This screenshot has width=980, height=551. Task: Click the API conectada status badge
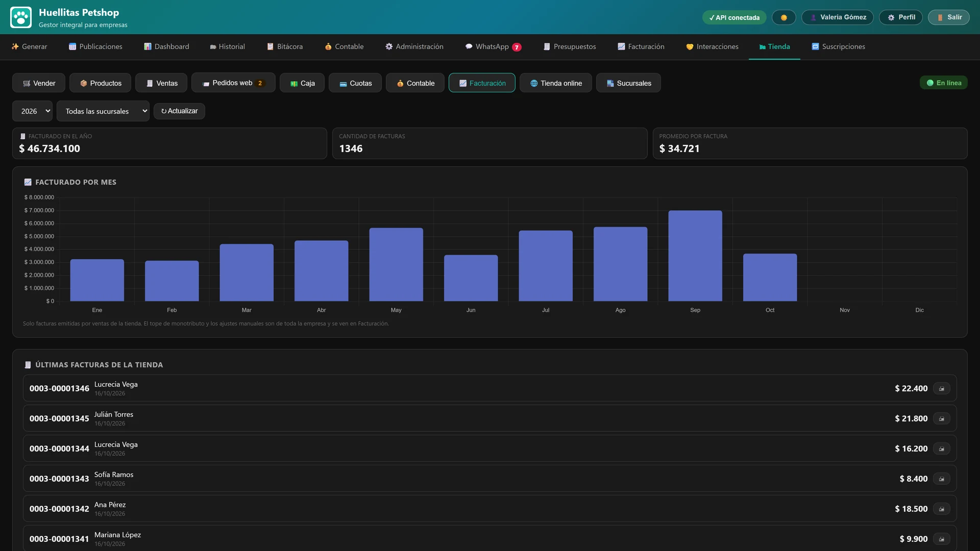[734, 17]
